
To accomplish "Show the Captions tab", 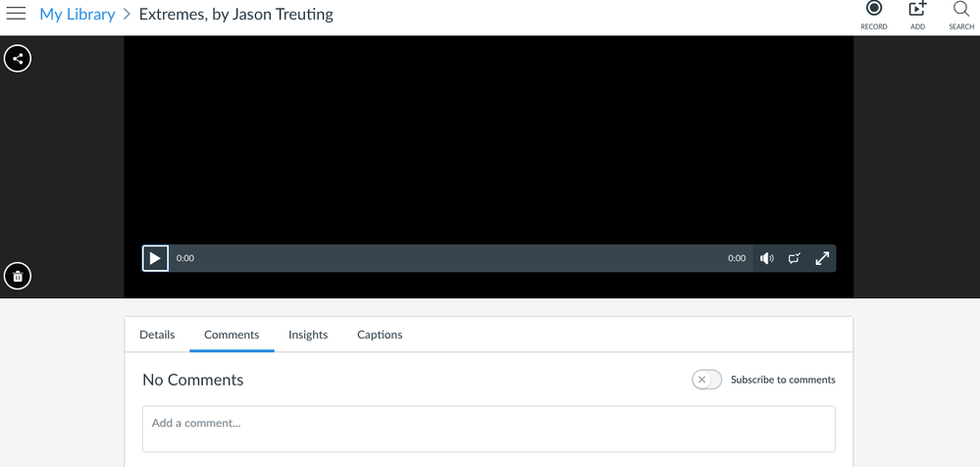I will pyautogui.click(x=380, y=335).
